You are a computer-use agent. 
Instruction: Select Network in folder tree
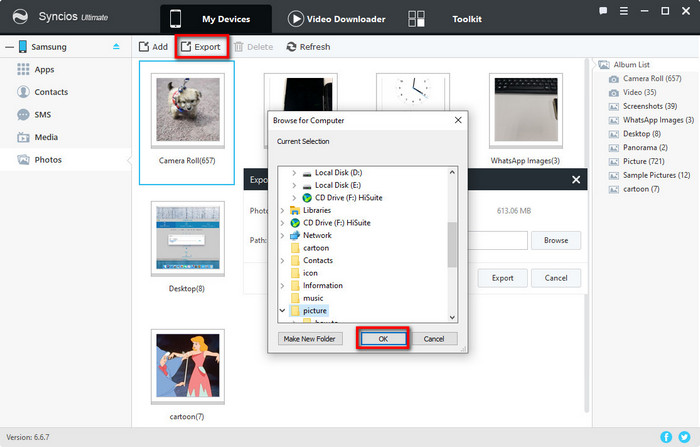pyautogui.click(x=317, y=235)
